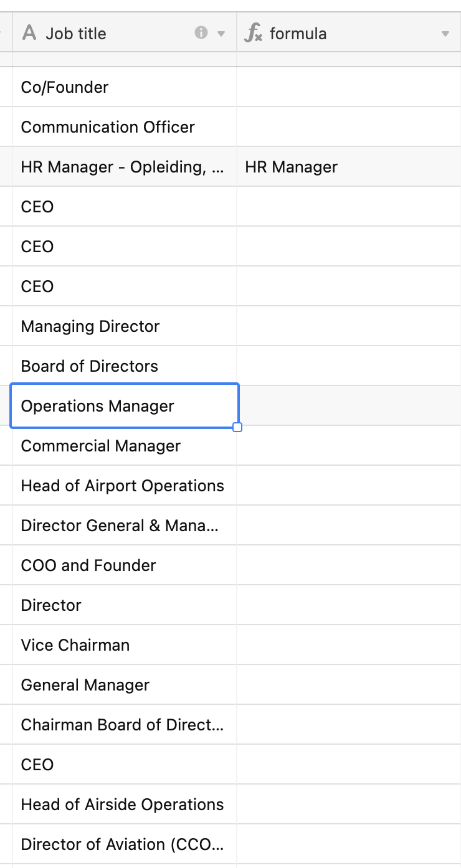Open the Job title column dropdown arrow
461x868 pixels.
tap(221, 34)
